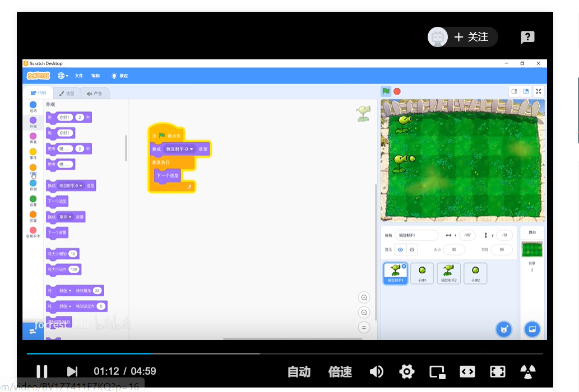Viewport: 579px width, 392px height.
Task: Select the 运动 (Motion) block category
Action: 33,106
